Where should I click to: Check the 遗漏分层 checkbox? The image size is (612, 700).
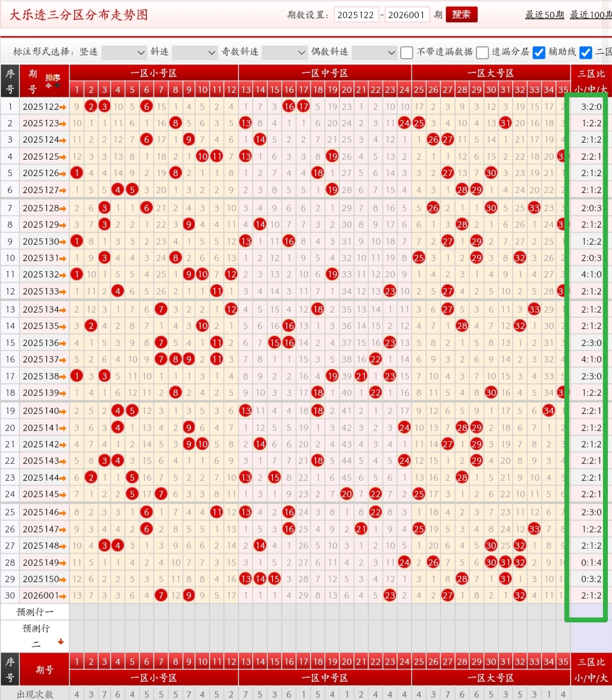482,53
